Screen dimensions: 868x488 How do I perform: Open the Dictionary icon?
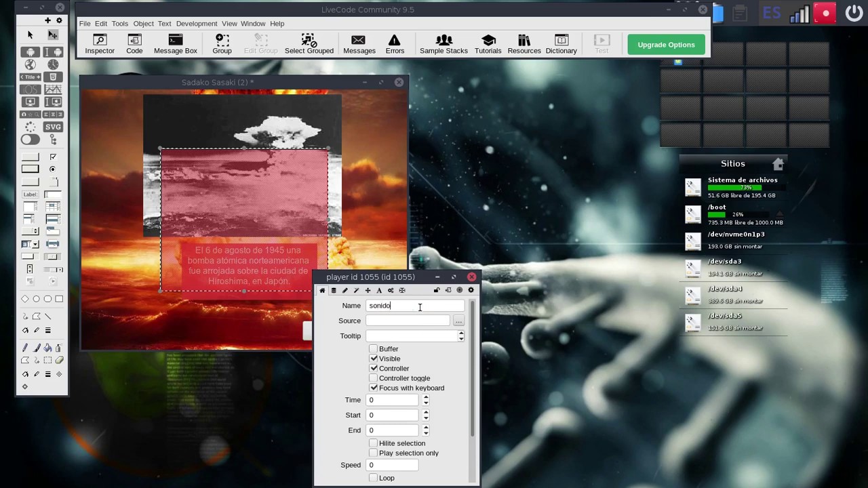561,44
